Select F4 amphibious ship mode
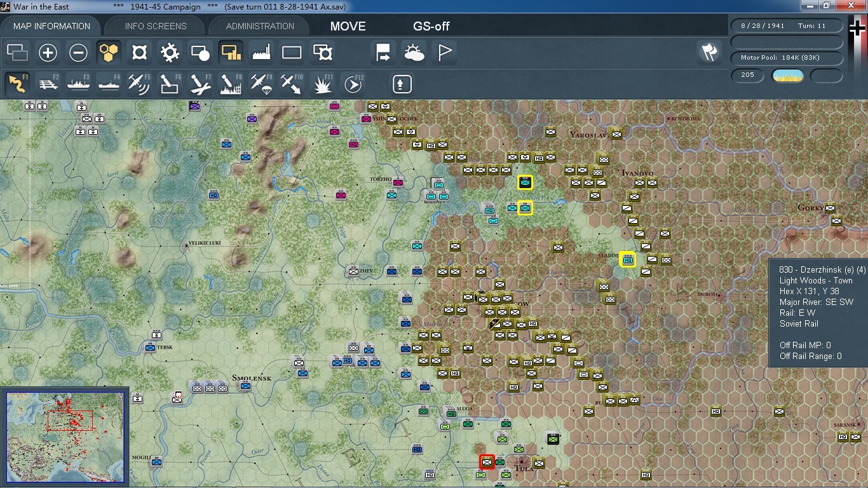The height and width of the screenshot is (488, 868). (x=109, y=84)
